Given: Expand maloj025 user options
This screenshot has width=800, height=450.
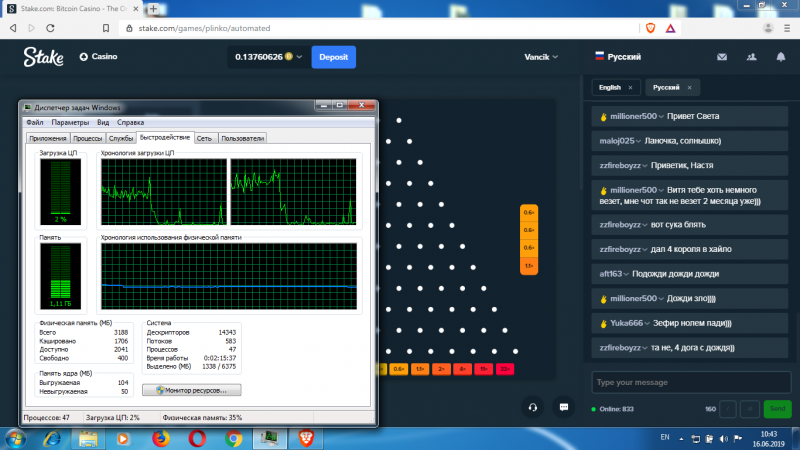Looking at the screenshot, I should pos(638,141).
